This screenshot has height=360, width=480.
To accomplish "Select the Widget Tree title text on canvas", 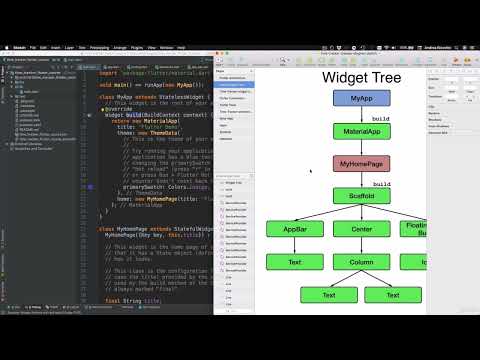I will coord(362,78).
